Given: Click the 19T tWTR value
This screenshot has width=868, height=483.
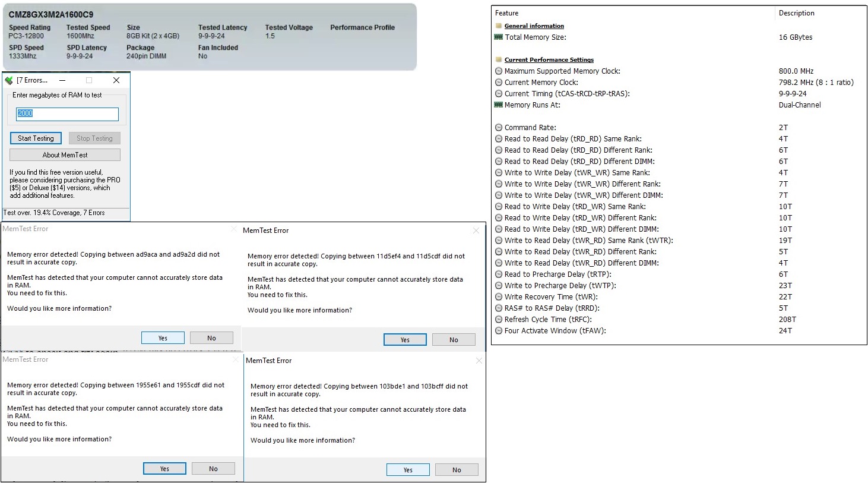Looking at the screenshot, I should tap(785, 240).
